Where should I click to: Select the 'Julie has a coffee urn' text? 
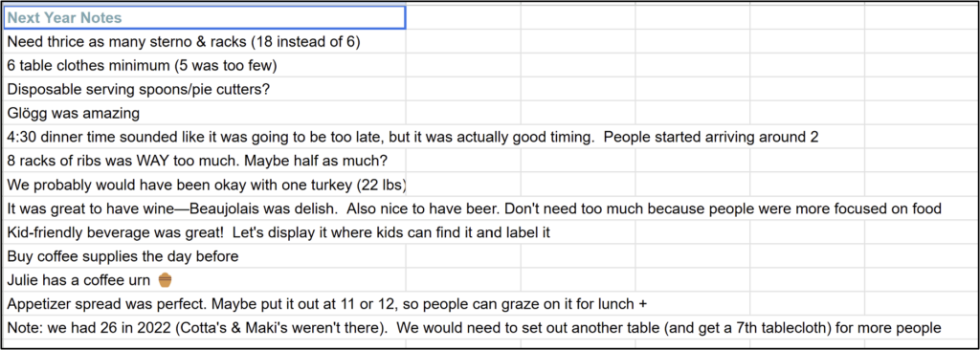point(78,280)
